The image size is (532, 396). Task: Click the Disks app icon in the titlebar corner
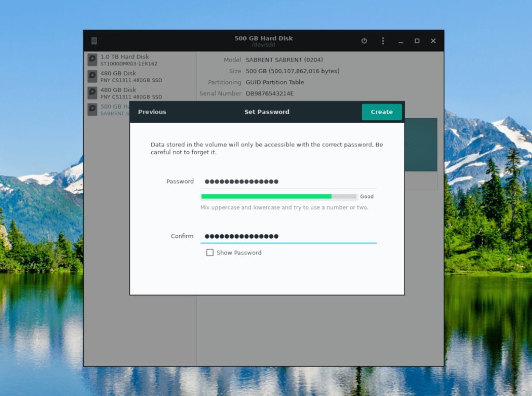point(95,40)
